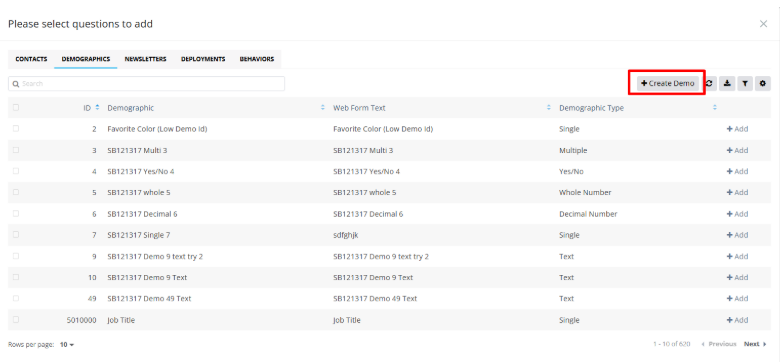Click the 'sdfghjk' web form text cell
Viewport: 780px width, 362px height.
pos(346,235)
